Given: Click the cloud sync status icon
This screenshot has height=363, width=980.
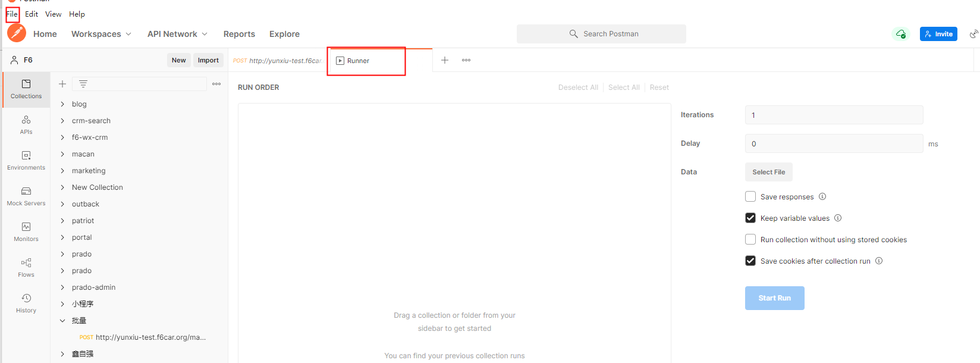Looking at the screenshot, I should point(901,34).
